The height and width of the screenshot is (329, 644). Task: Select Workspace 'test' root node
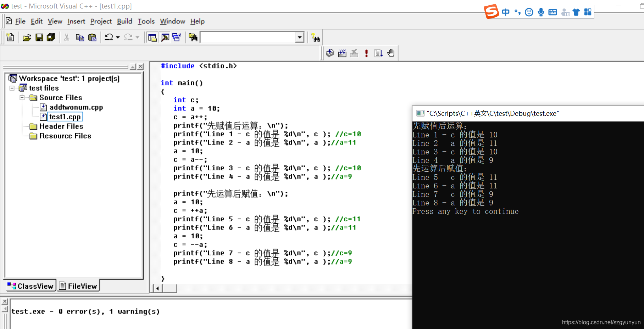(69, 78)
